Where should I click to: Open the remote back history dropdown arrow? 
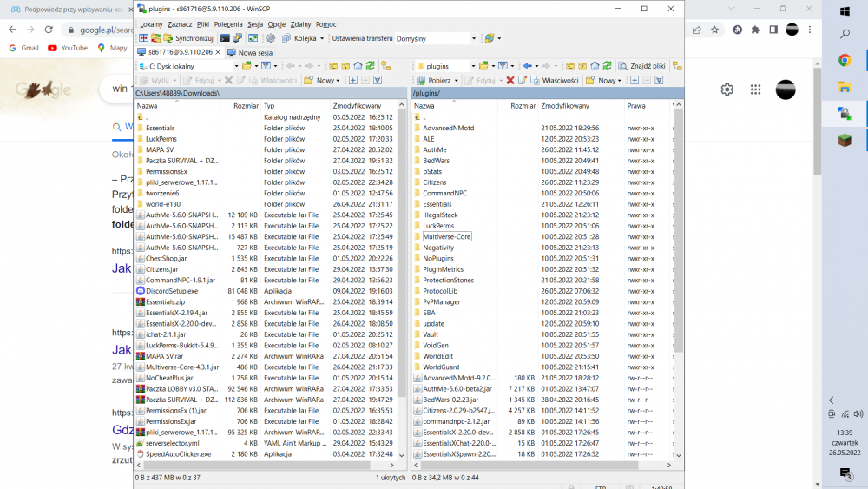pyautogui.click(x=536, y=66)
